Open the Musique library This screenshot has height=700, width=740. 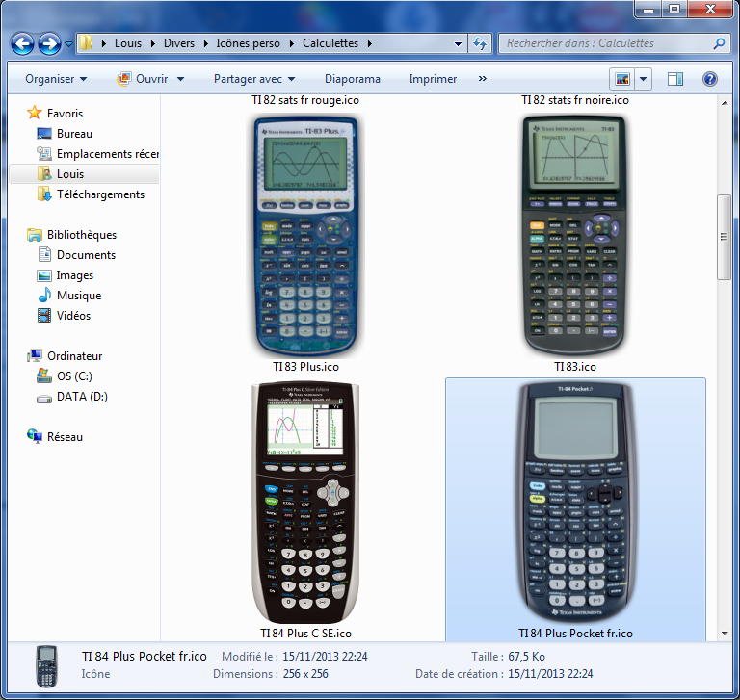69,296
